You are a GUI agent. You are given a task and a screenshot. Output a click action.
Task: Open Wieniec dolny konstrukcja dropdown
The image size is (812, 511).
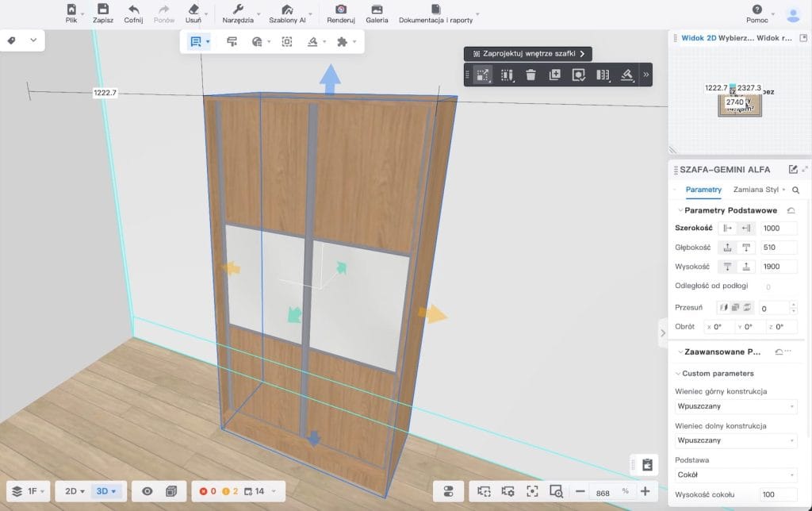click(736, 440)
